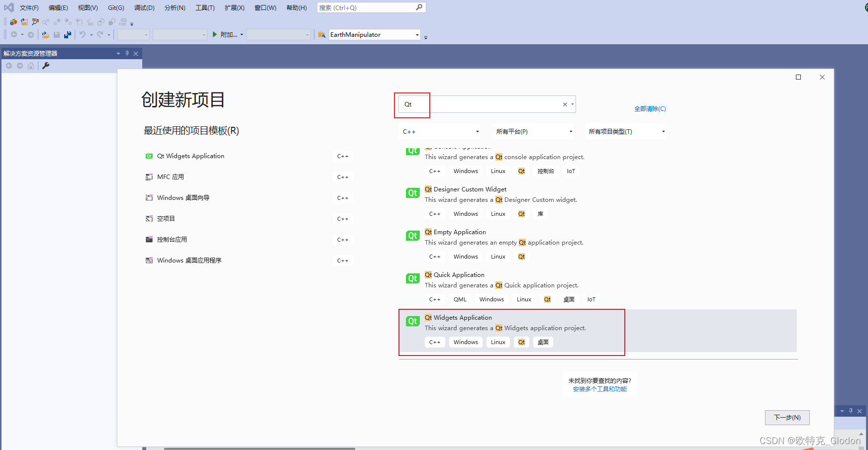Click the 控制台应用 template icon in the recent list
868x450 pixels.
point(149,240)
